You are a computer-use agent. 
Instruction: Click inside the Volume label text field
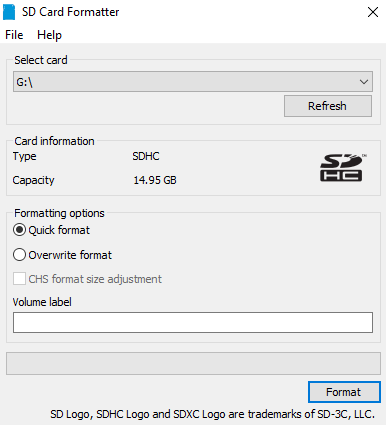pyautogui.click(x=193, y=322)
